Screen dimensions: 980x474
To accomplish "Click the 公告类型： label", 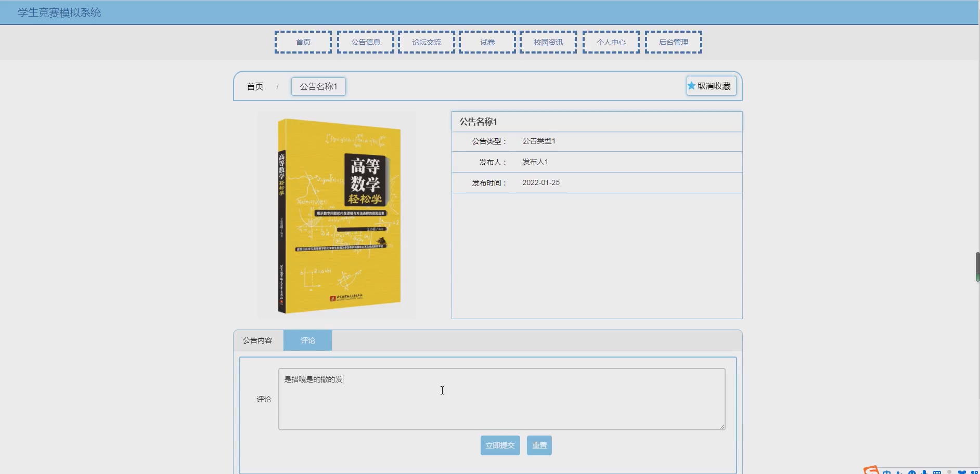I will click(489, 141).
